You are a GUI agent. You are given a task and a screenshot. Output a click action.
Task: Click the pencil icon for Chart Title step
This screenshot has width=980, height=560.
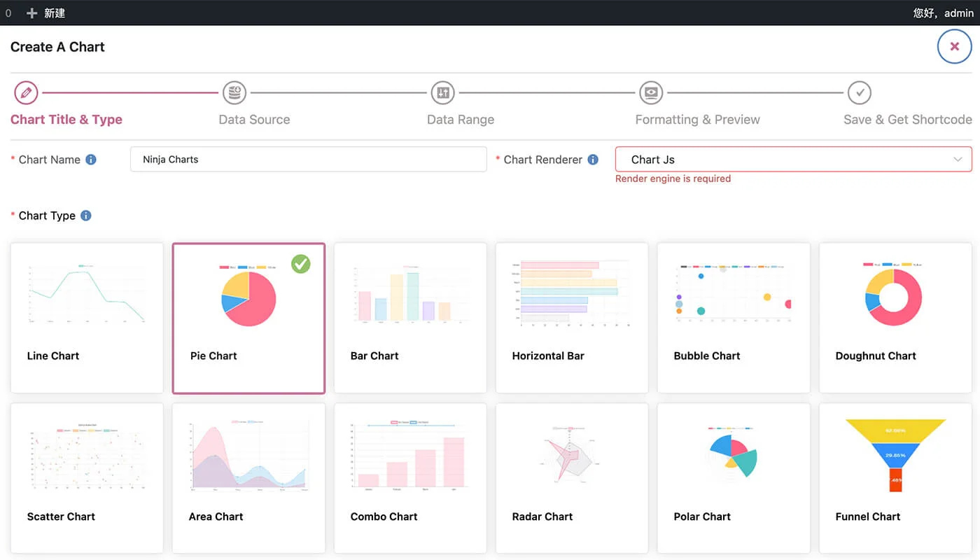coord(26,92)
